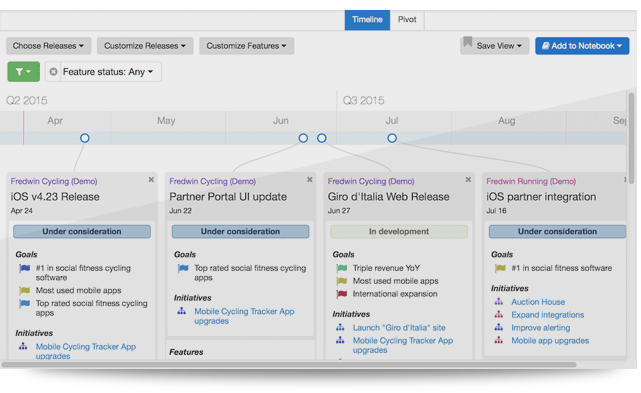This screenshot has height=393, width=641.
Task: Open the Add to Notebook dropdown
Action: [582, 46]
